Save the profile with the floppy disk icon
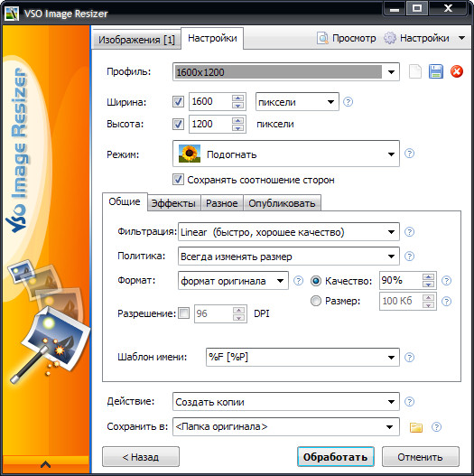The image size is (474, 476). [436, 72]
